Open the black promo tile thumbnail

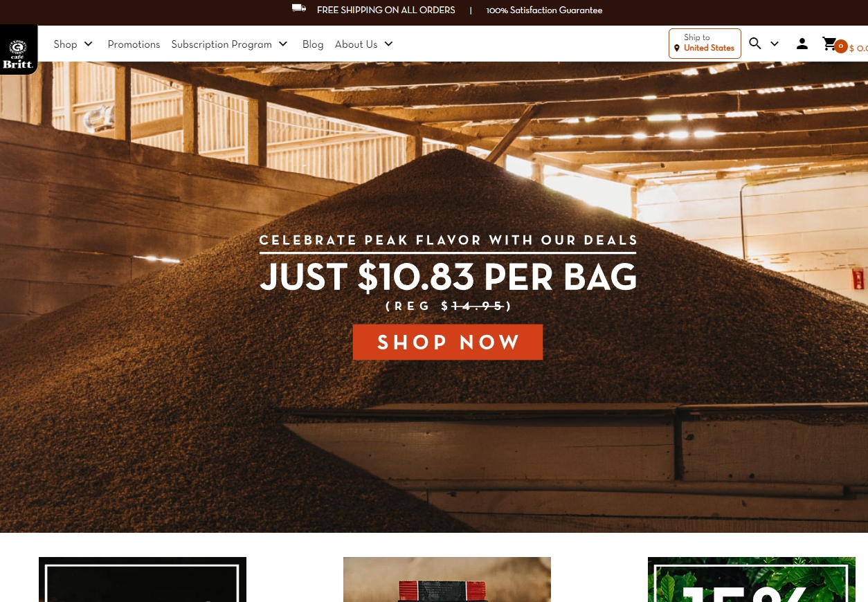[x=143, y=579]
